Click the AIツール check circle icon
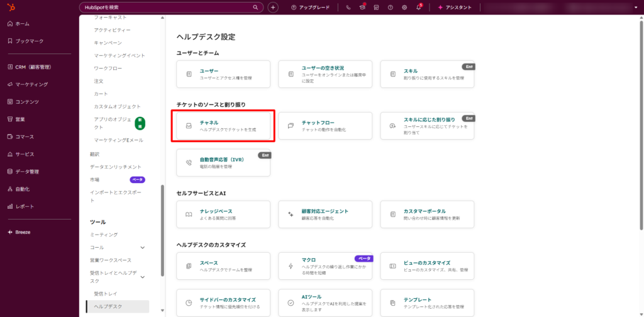Image resolution: width=644 pixels, height=317 pixels. 291,303
